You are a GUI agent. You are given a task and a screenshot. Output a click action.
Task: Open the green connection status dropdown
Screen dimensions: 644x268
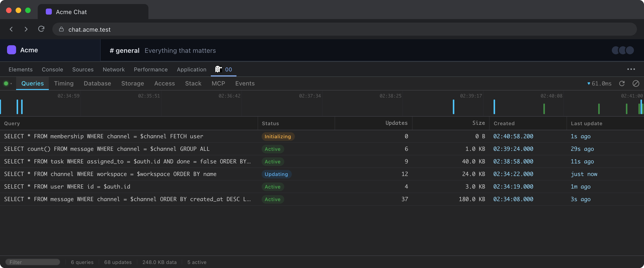(x=8, y=83)
